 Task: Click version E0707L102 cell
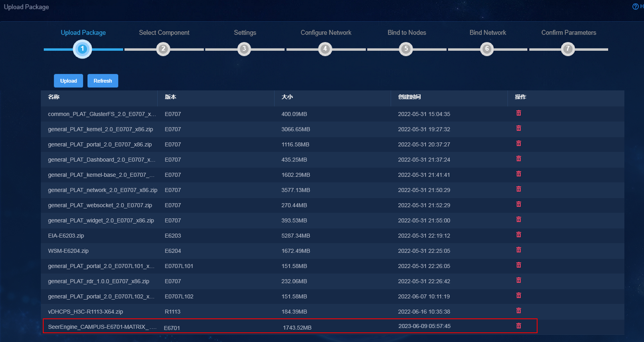pos(179,296)
